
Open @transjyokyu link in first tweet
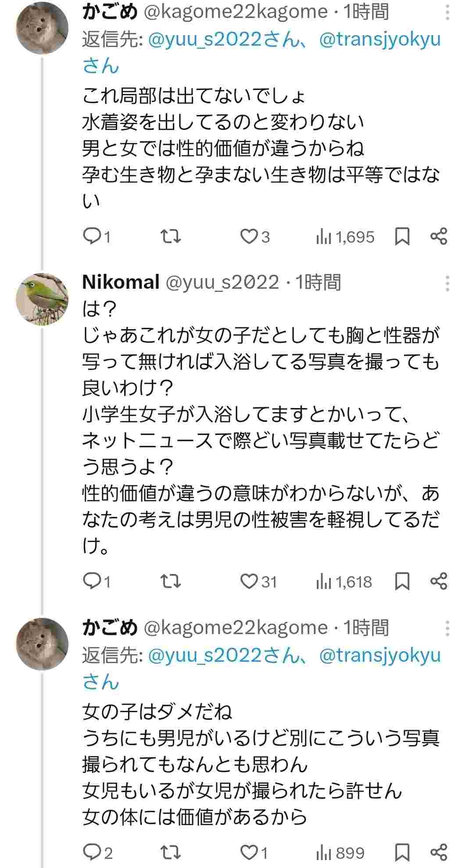tap(380, 39)
